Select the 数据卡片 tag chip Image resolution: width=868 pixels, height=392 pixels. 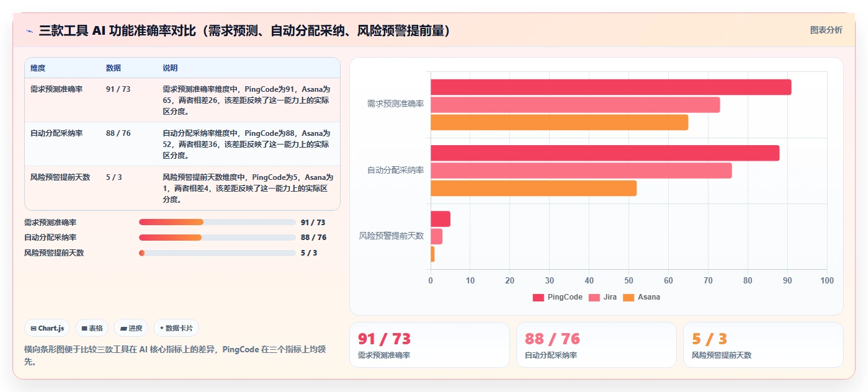click(176, 328)
